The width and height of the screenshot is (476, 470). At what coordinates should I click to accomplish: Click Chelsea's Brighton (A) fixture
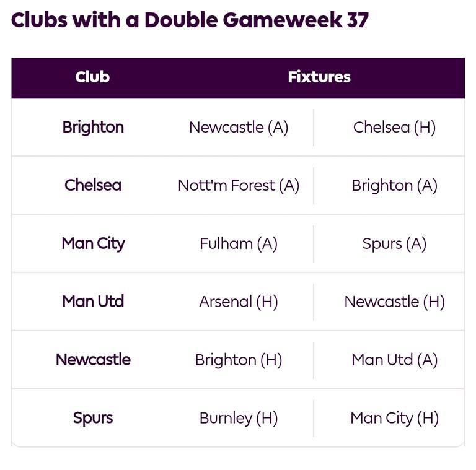pyautogui.click(x=394, y=186)
